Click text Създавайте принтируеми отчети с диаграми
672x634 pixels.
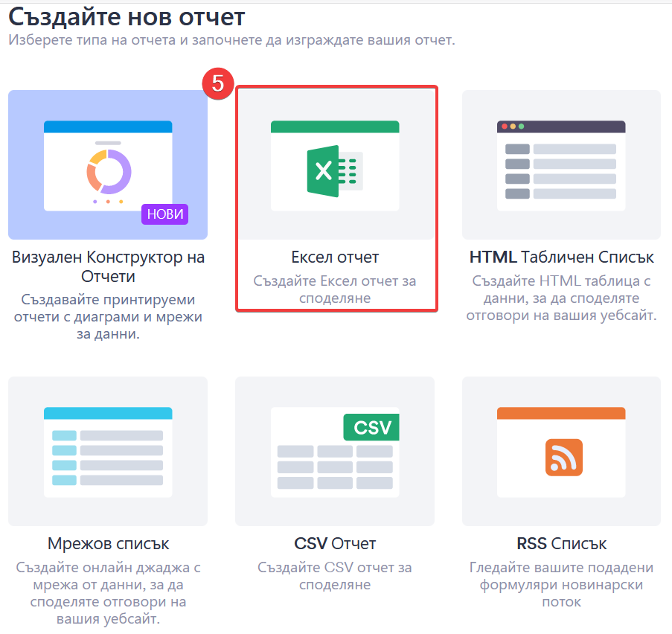[108, 316]
